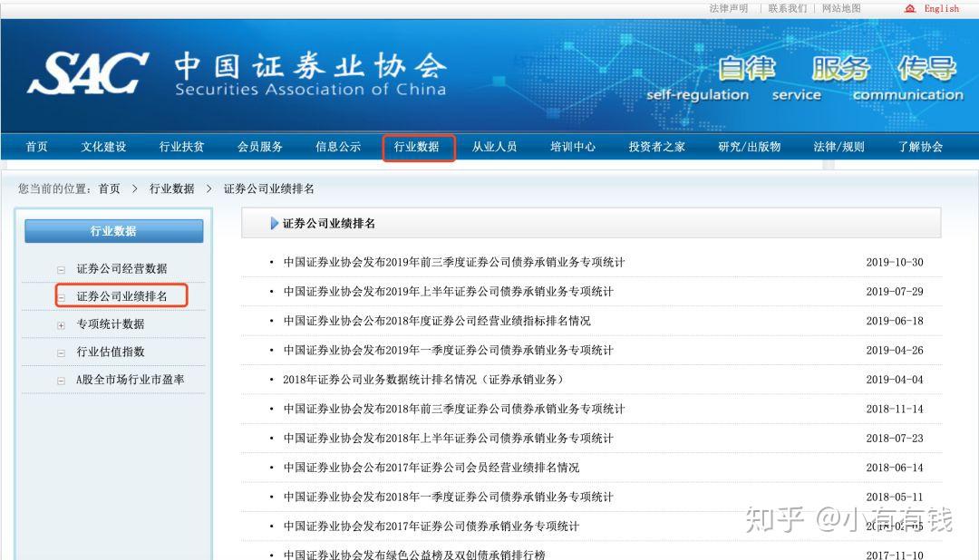Go to the 行业扶贫 menu item
979x560 pixels.
coord(181,147)
